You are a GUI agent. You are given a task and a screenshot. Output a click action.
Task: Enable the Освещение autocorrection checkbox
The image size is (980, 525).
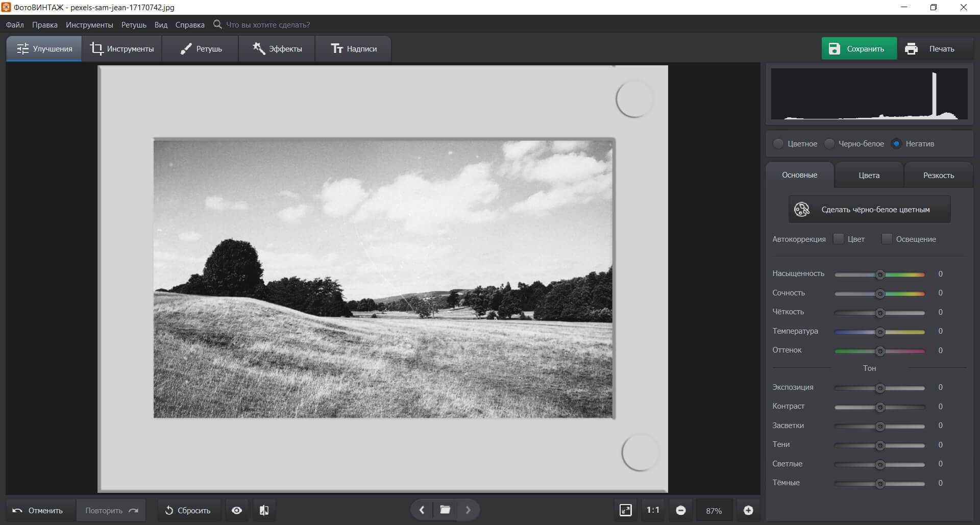point(887,239)
